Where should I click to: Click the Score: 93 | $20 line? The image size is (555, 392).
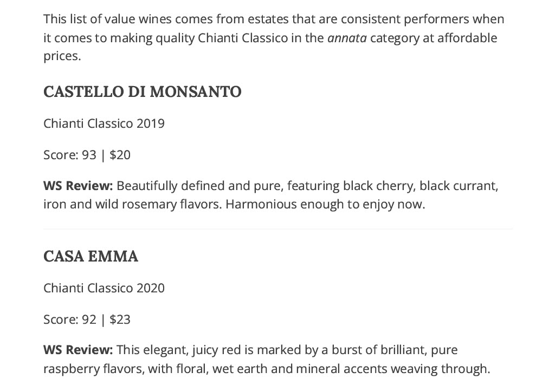coord(87,155)
